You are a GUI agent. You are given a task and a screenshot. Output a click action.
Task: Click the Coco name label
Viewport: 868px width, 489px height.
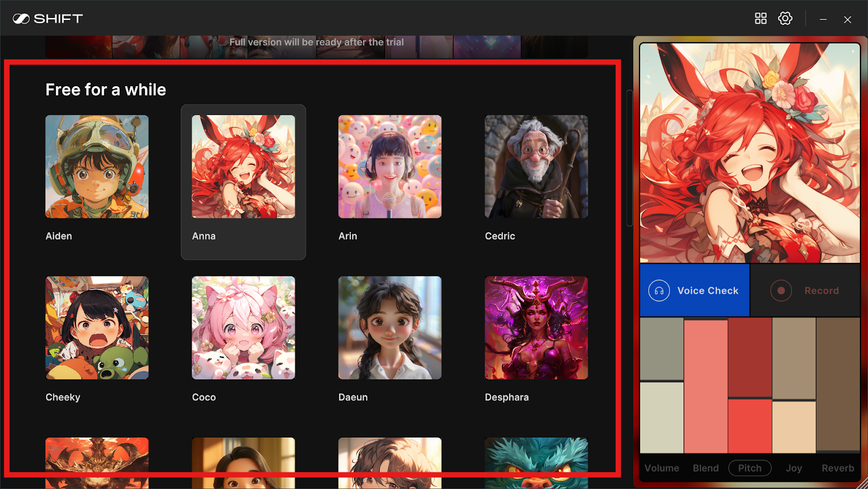coord(204,397)
